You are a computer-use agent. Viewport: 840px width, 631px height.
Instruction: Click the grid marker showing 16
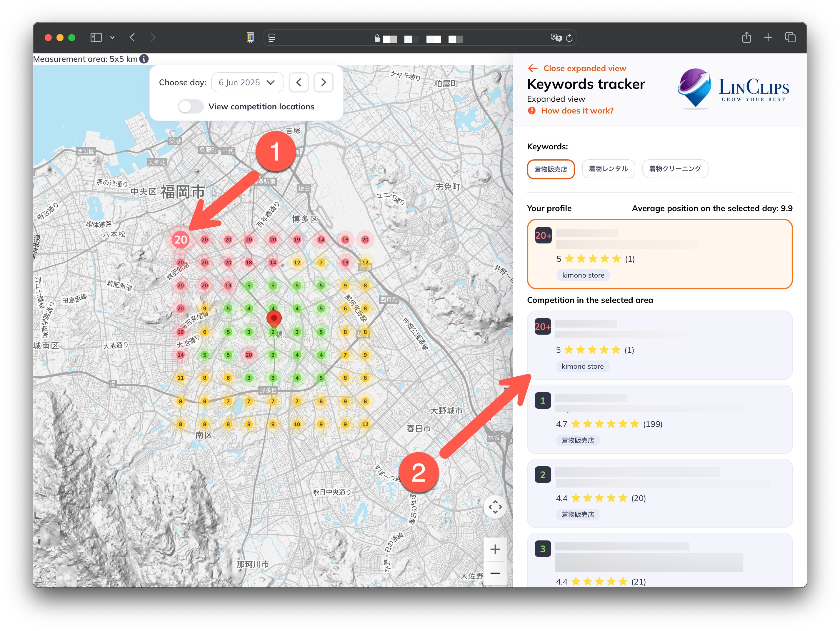point(181,332)
